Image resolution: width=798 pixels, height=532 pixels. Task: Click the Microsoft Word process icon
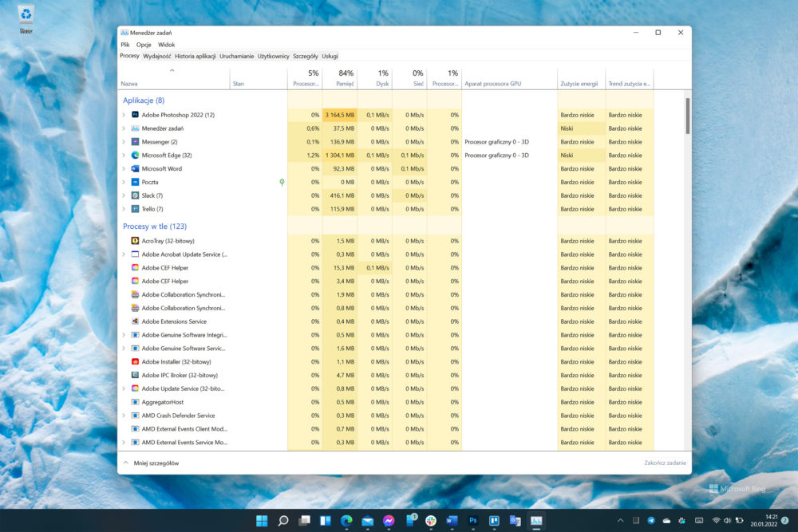(135, 168)
